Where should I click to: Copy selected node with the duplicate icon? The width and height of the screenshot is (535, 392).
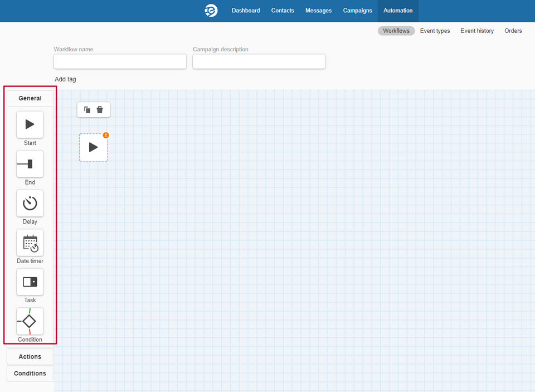tap(87, 110)
